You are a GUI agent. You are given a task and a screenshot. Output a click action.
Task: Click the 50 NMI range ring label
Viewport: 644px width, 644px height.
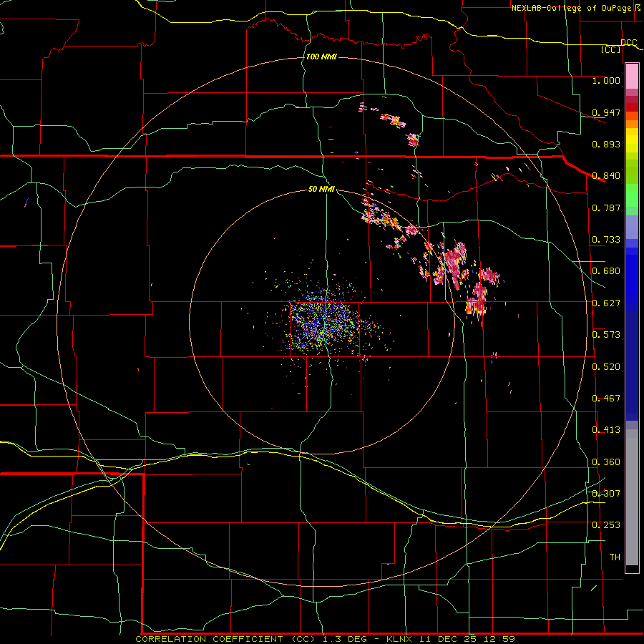[x=321, y=190]
